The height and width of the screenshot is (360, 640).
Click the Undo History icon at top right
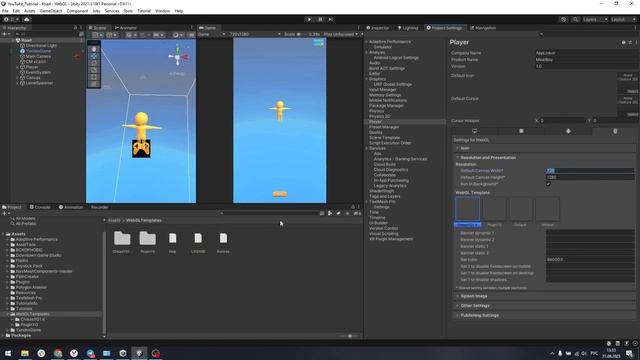[563, 19]
